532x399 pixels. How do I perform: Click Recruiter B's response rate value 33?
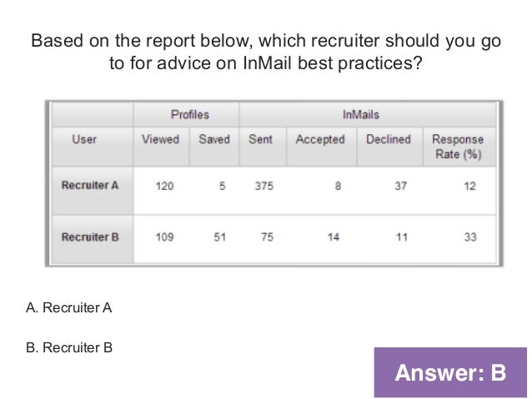[x=470, y=237]
